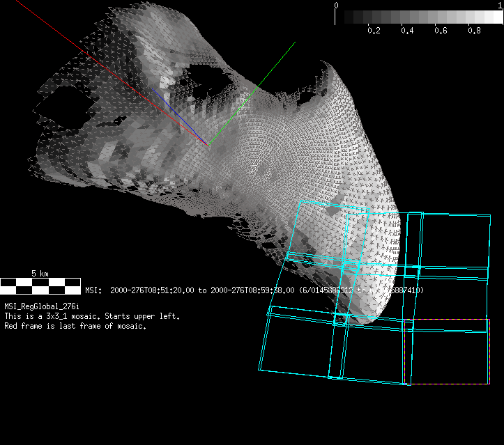Select the magenta dashed last mosaic frame

pyautogui.click(x=447, y=352)
